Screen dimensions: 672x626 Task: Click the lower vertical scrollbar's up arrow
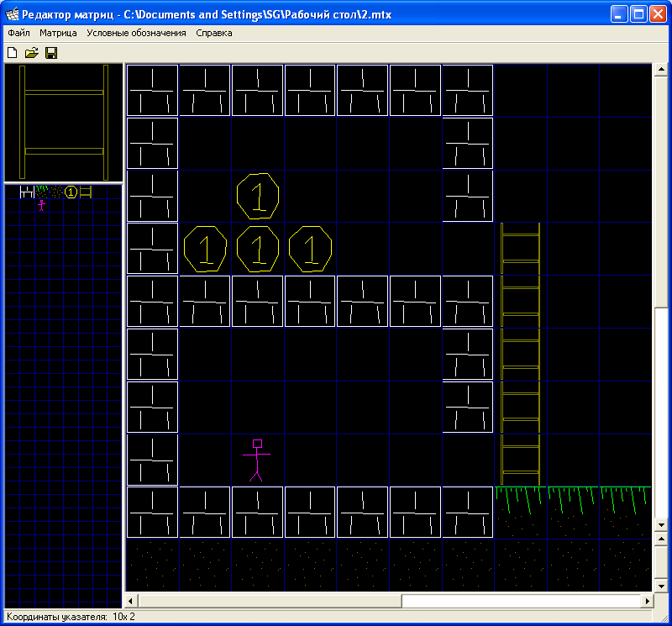coord(661,539)
